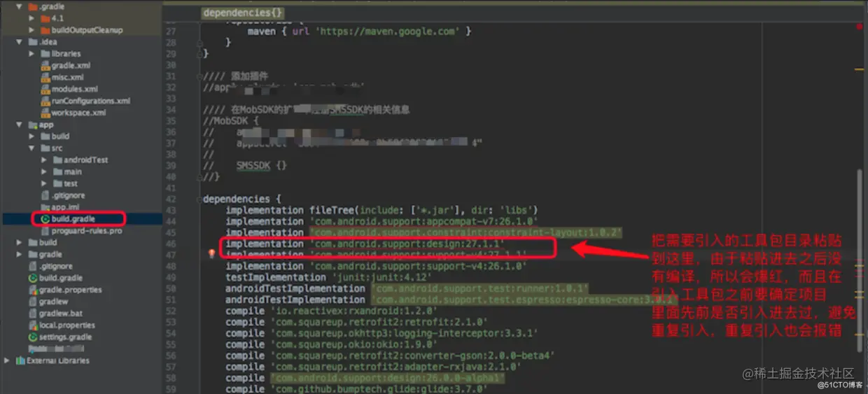Select the build folder under app

click(60, 136)
